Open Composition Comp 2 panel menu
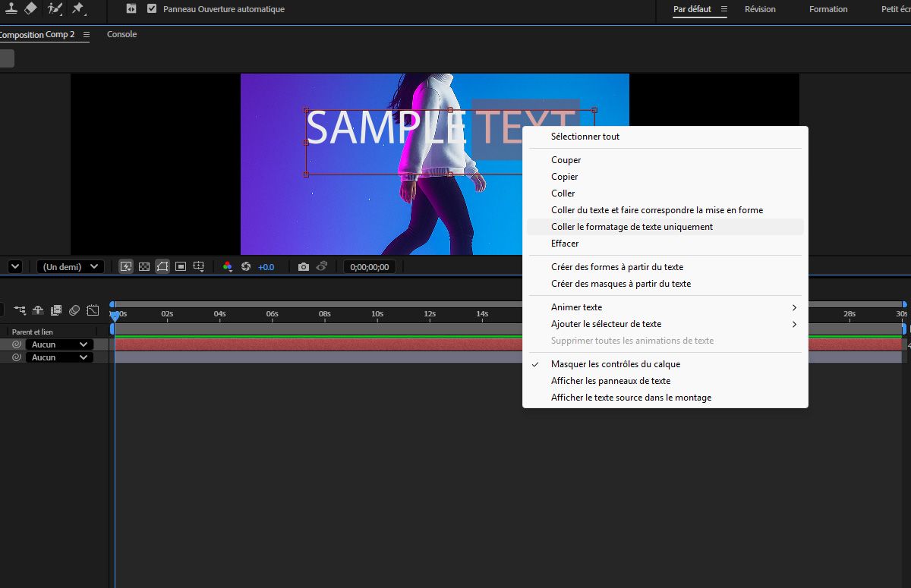911x588 pixels. point(86,35)
